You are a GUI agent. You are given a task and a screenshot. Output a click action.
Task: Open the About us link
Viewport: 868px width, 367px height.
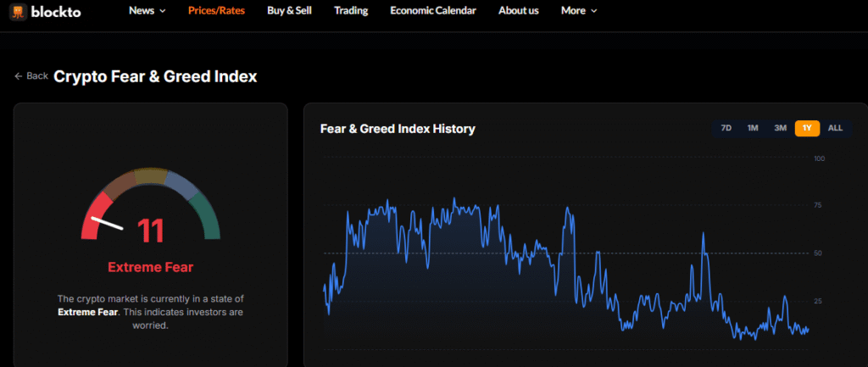[518, 11]
